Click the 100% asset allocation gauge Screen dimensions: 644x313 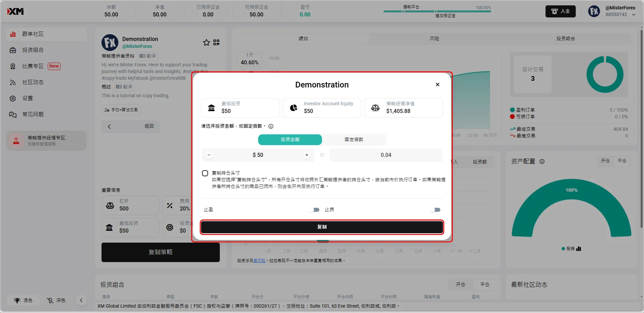click(x=572, y=208)
